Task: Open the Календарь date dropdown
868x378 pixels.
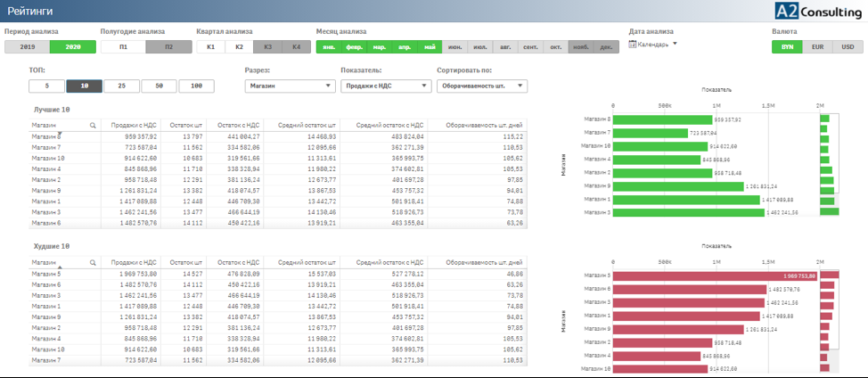Action: pos(653,45)
